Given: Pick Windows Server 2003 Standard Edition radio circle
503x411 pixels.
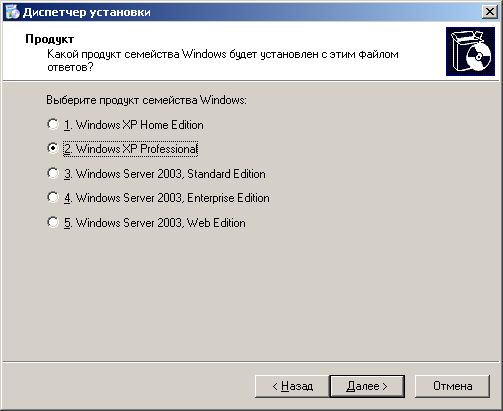Looking at the screenshot, I should (x=53, y=173).
